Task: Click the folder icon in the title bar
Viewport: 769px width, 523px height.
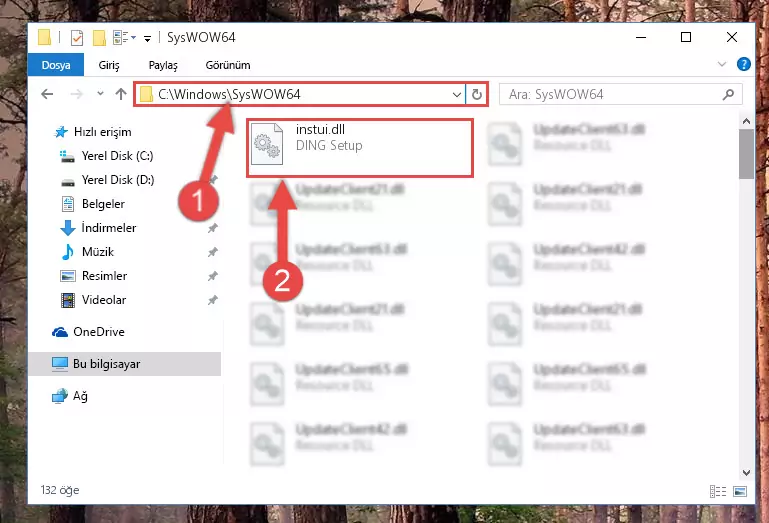Action: click(x=44, y=37)
